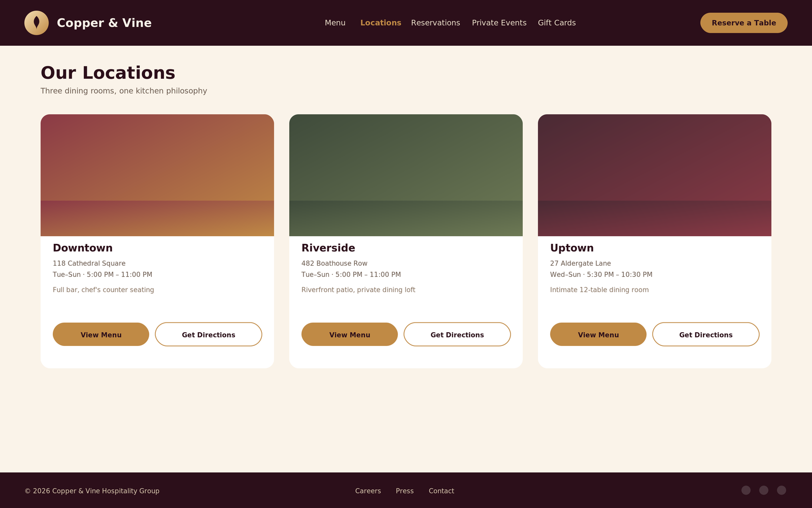Click the Uptown card's burgundy image
This screenshot has width=812, height=508.
(655, 175)
